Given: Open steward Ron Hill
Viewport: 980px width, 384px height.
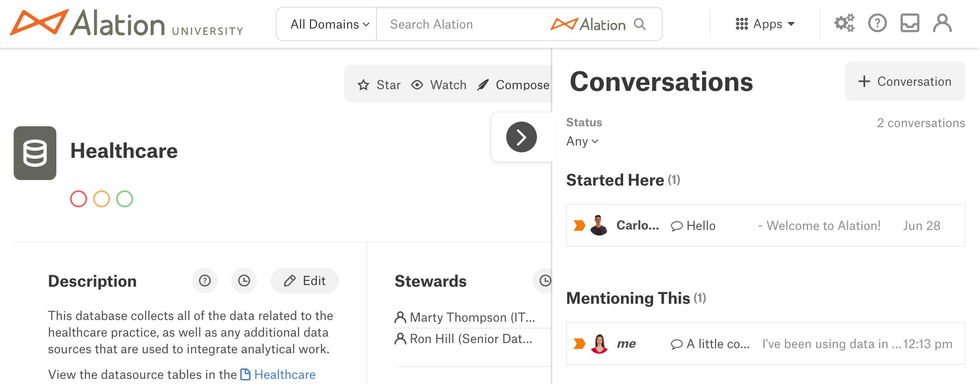Looking at the screenshot, I should (464, 339).
